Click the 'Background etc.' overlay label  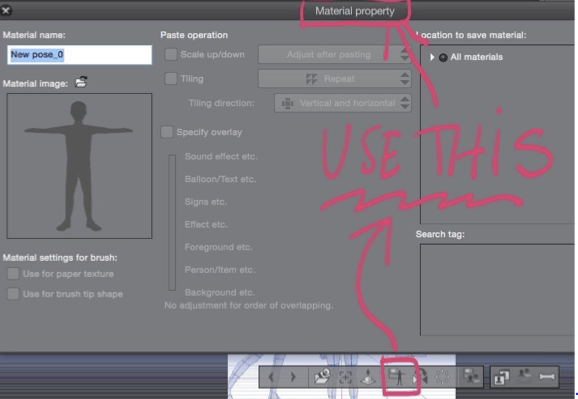[220, 292]
